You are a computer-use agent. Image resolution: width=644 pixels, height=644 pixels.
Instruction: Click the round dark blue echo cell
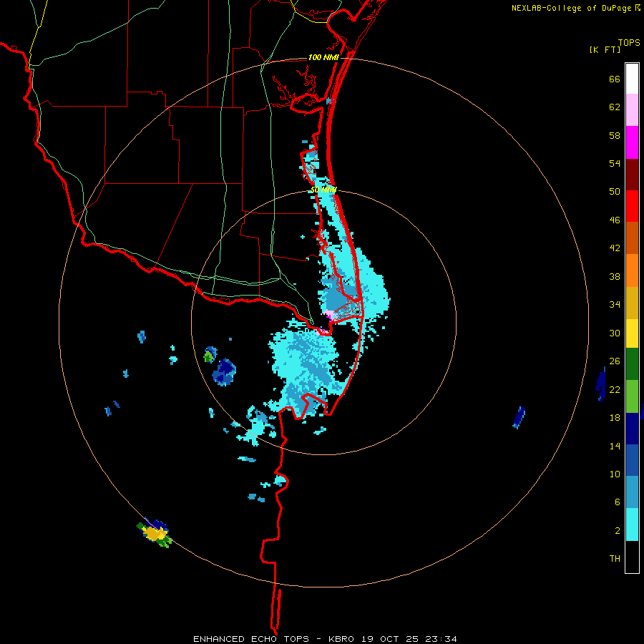[224, 371]
